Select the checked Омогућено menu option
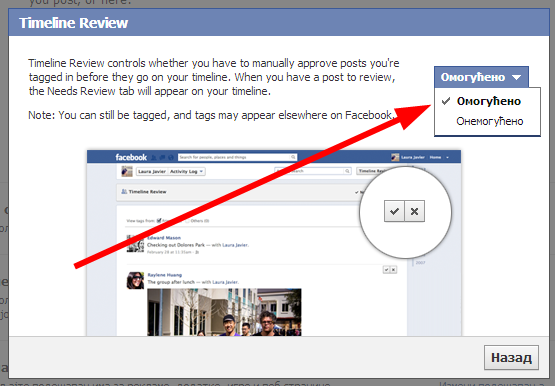Image resolution: width=555 pixels, height=386 pixels. [487, 101]
